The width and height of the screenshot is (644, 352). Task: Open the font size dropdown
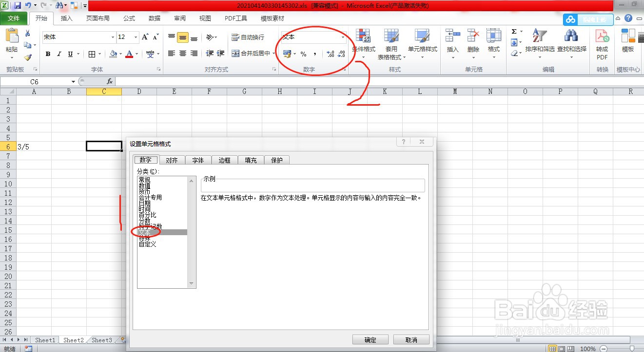coord(126,37)
